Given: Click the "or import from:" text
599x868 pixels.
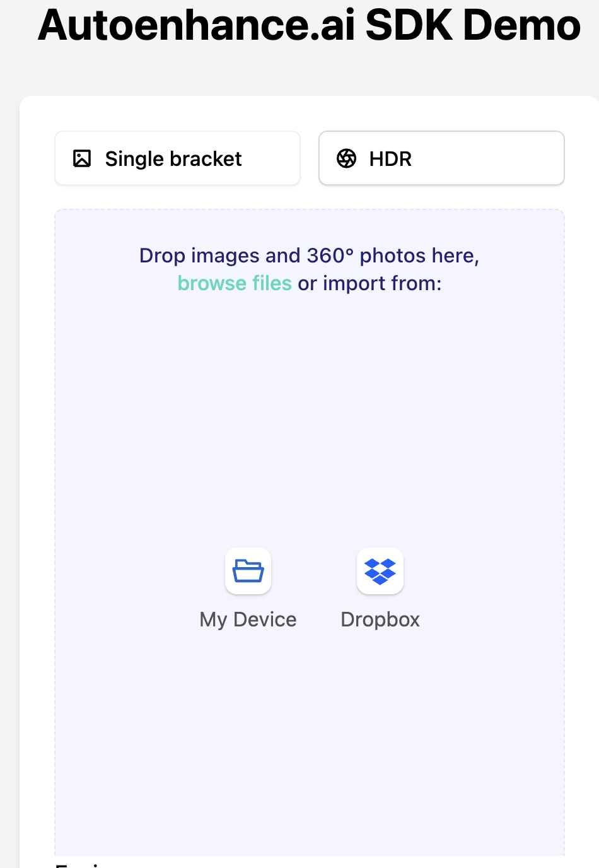Looking at the screenshot, I should (x=370, y=283).
